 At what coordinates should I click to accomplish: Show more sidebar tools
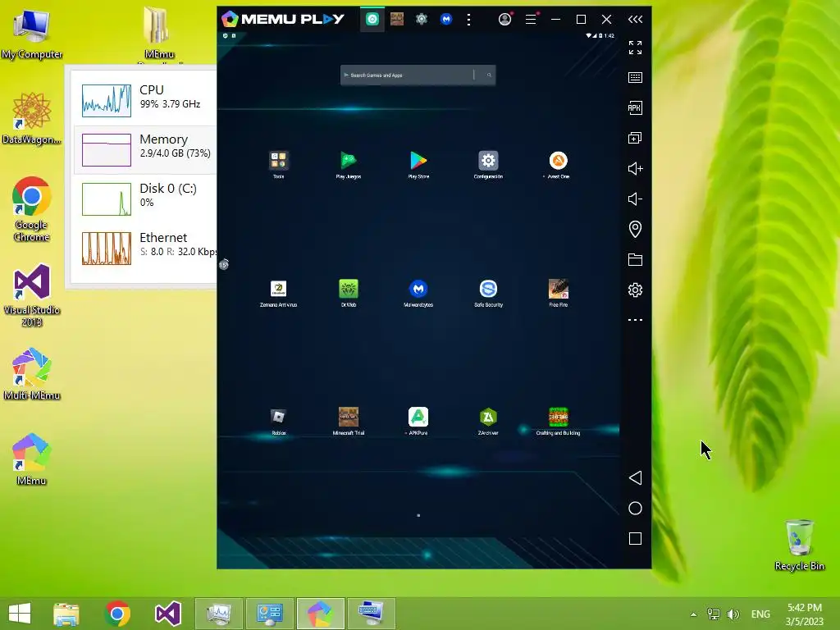(x=635, y=320)
